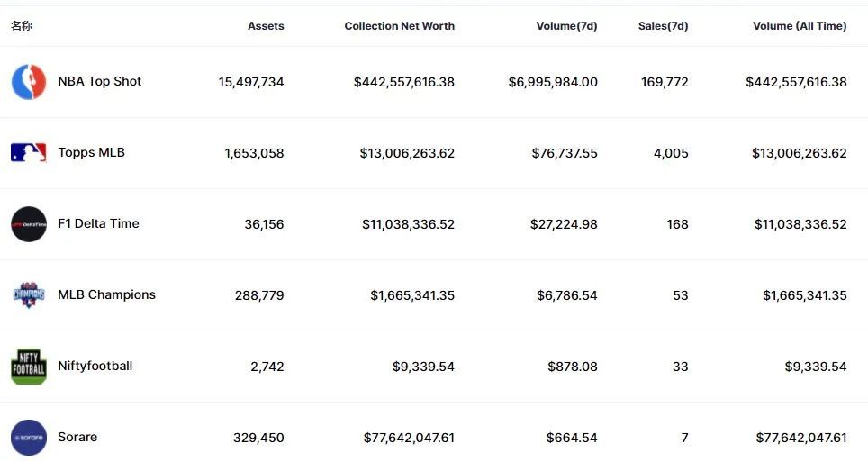This screenshot has width=868, height=471.
Task: Open the NBA Top Shot collection link
Action: point(100,81)
